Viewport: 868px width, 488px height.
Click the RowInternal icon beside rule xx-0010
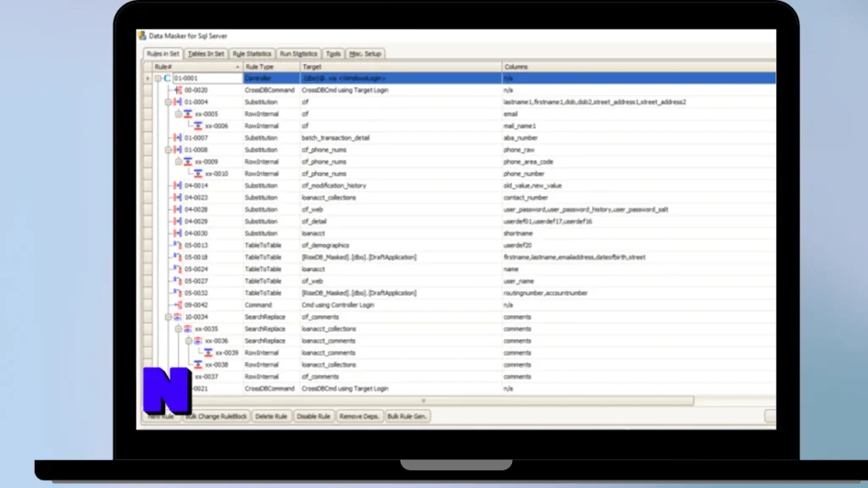tap(198, 174)
